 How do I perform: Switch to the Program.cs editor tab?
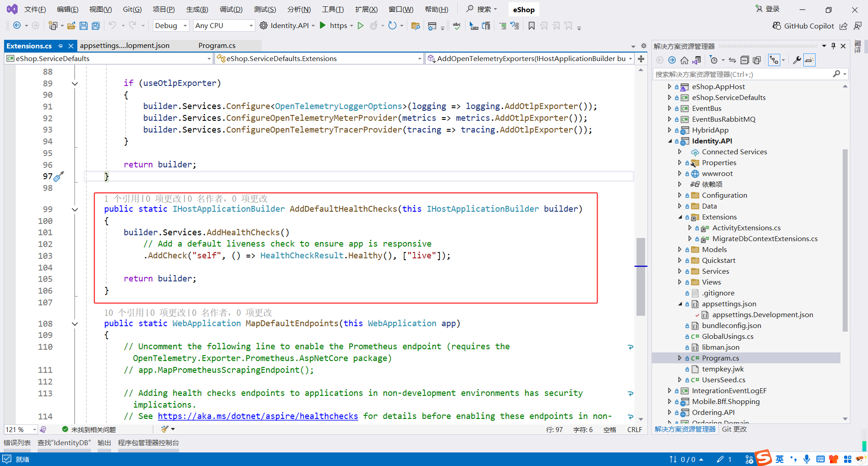pyautogui.click(x=217, y=46)
